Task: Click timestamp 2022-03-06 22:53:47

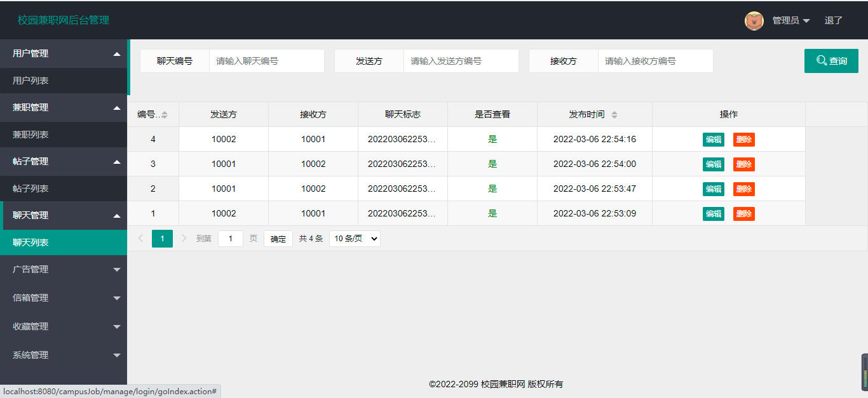Action: pyautogui.click(x=595, y=189)
